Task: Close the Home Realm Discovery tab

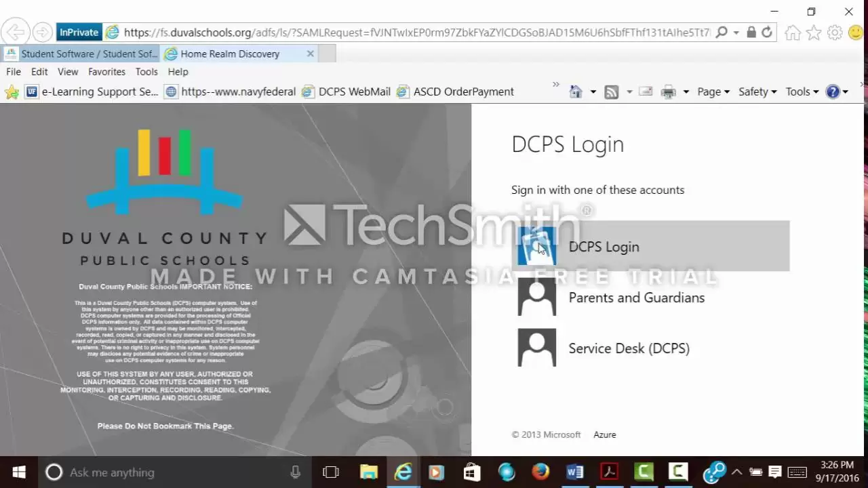Action: point(311,54)
